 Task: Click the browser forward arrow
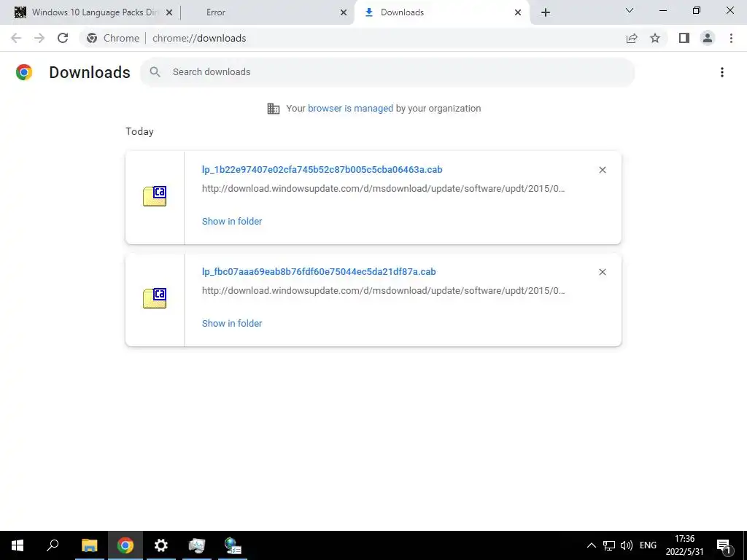39,38
